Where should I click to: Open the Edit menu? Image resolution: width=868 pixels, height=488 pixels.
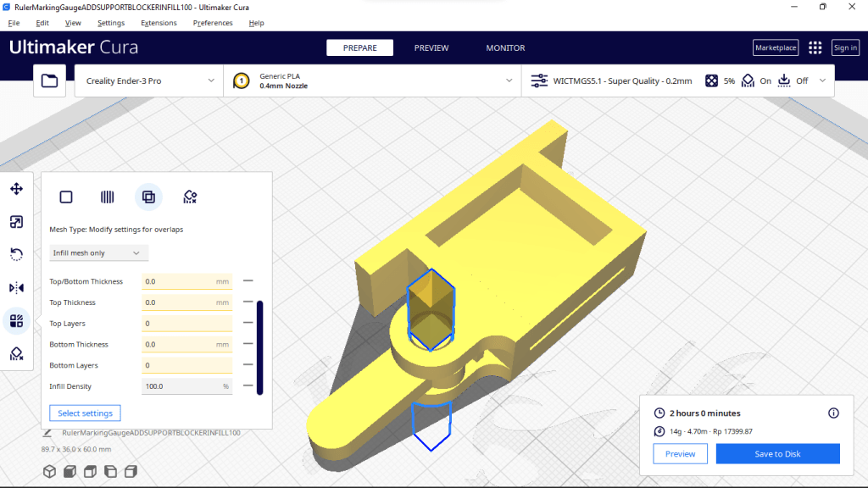coord(42,23)
